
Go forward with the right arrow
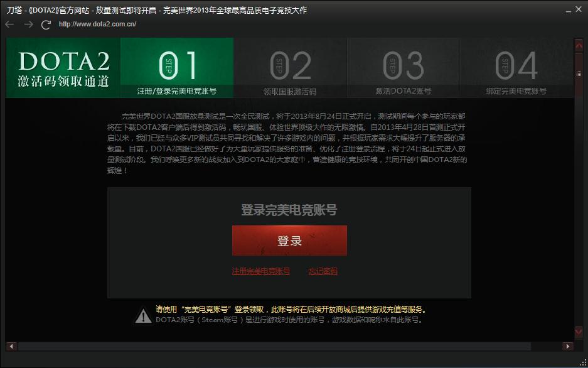click(x=28, y=24)
